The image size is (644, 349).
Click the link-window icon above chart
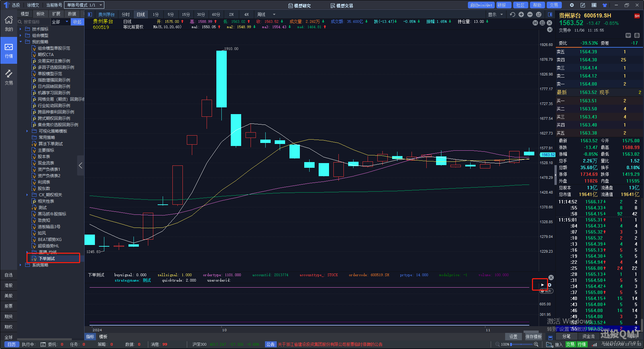[x=535, y=23]
